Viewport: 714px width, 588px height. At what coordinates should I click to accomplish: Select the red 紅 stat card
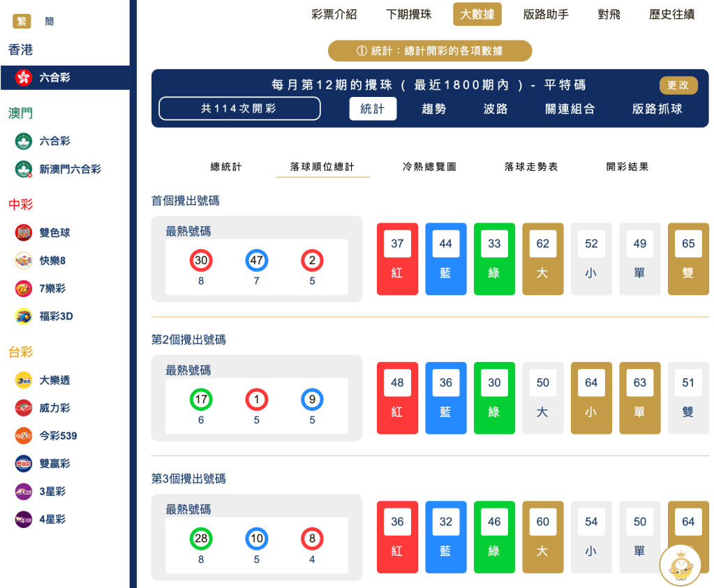(x=397, y=259)
